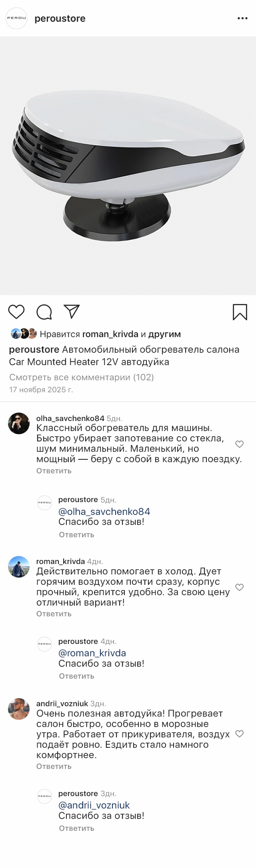View olha_savchenko84's avatar
Image resolution: width=256 pixels, height=868 pixels.
(19, 423)
